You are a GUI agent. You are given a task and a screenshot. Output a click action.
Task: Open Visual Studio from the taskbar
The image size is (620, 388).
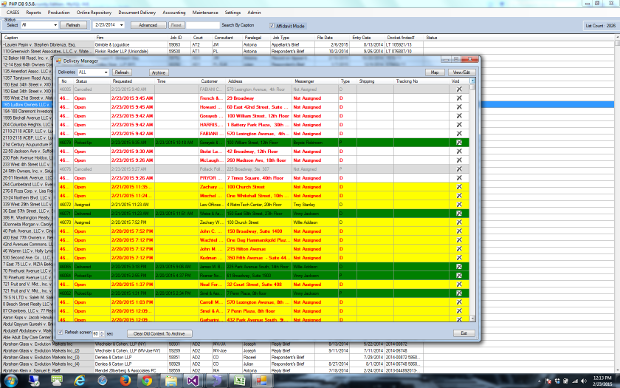pos(193,380)
